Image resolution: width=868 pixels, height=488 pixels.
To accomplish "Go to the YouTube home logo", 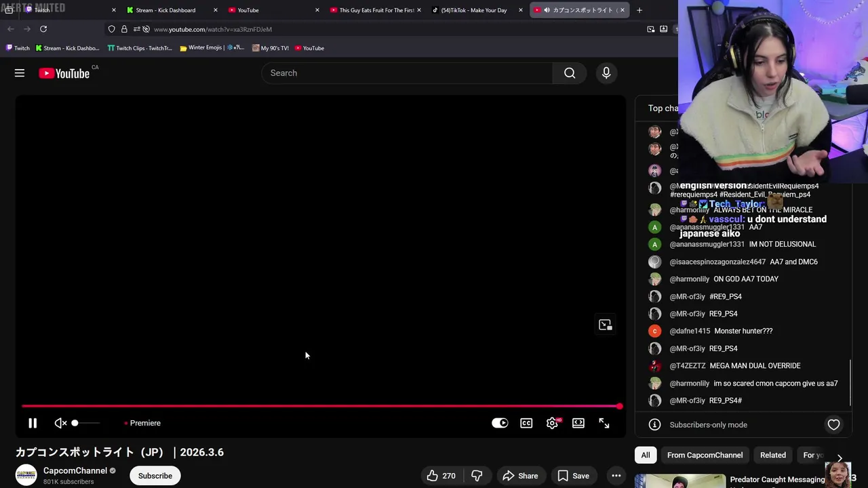I will (64, 73).
